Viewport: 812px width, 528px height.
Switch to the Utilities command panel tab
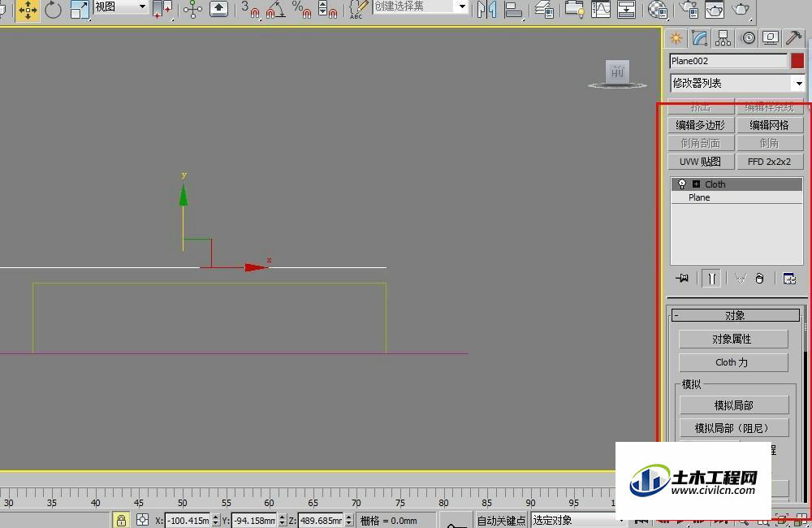point(794,38)
